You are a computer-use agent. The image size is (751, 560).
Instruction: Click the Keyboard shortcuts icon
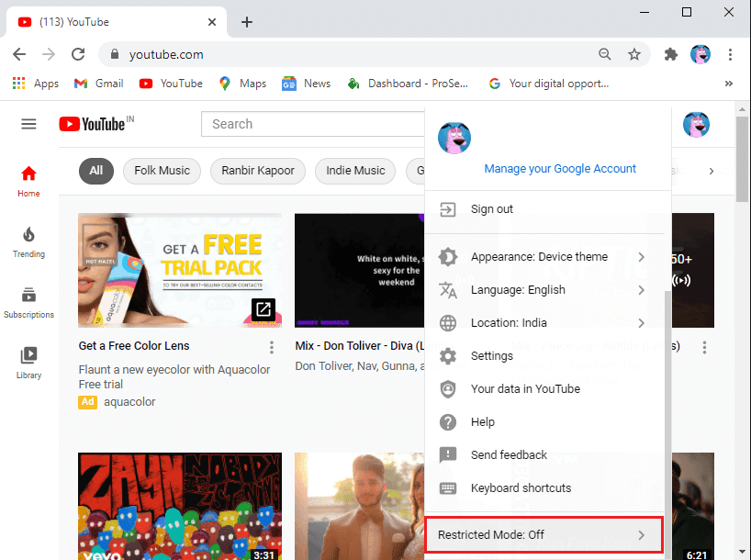click(x=448, y=488)
